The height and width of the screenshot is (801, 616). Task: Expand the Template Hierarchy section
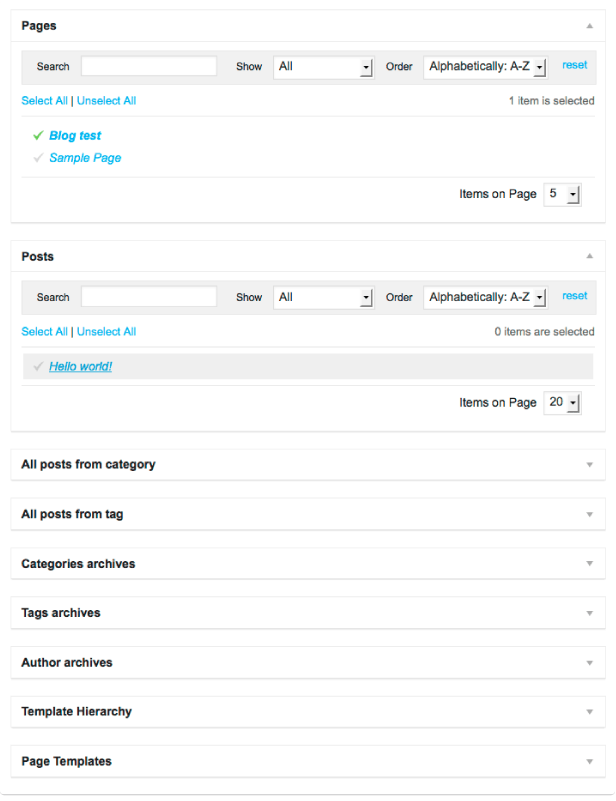click(x=589, y=711)
